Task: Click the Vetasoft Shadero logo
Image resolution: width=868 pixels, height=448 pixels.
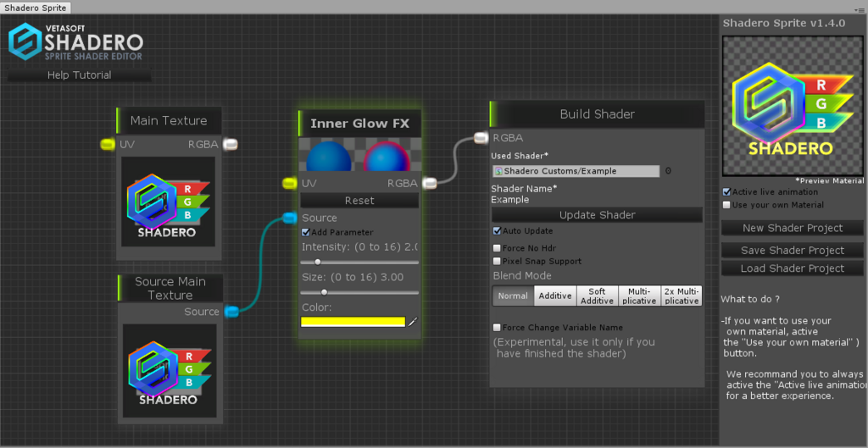Action: [x=75, y=41]
